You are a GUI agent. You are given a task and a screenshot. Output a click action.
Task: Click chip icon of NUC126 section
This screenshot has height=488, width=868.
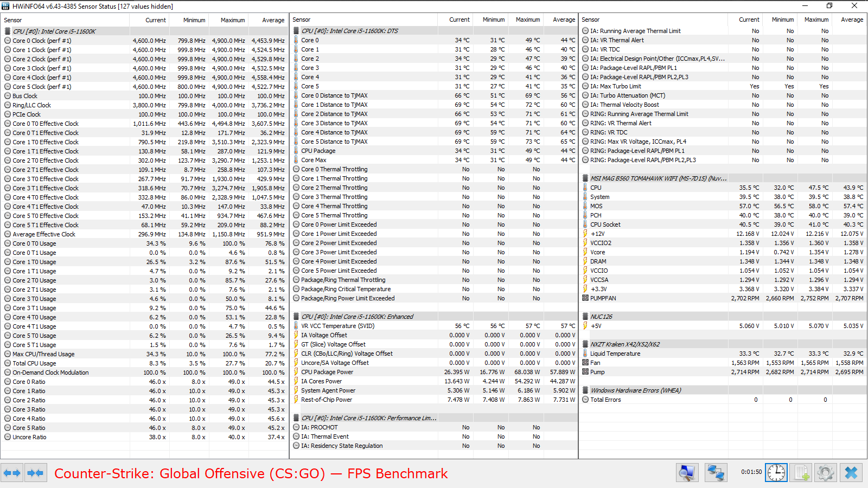click(585, 317)
